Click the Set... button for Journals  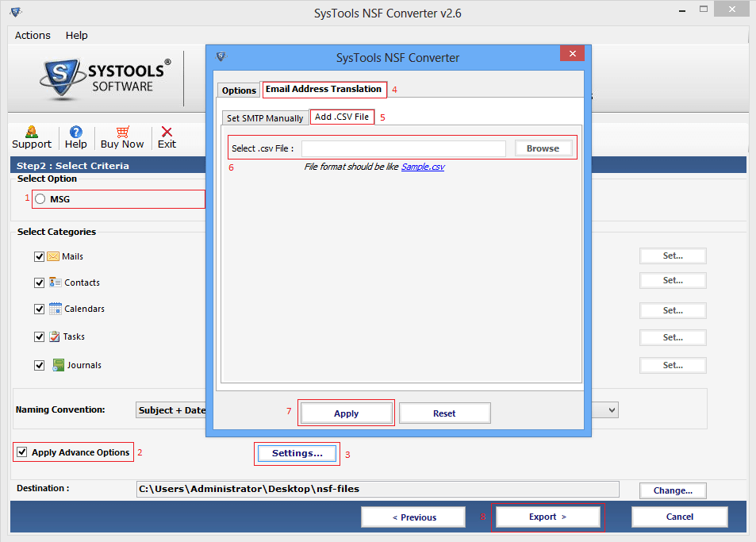(x=673, y=366)
